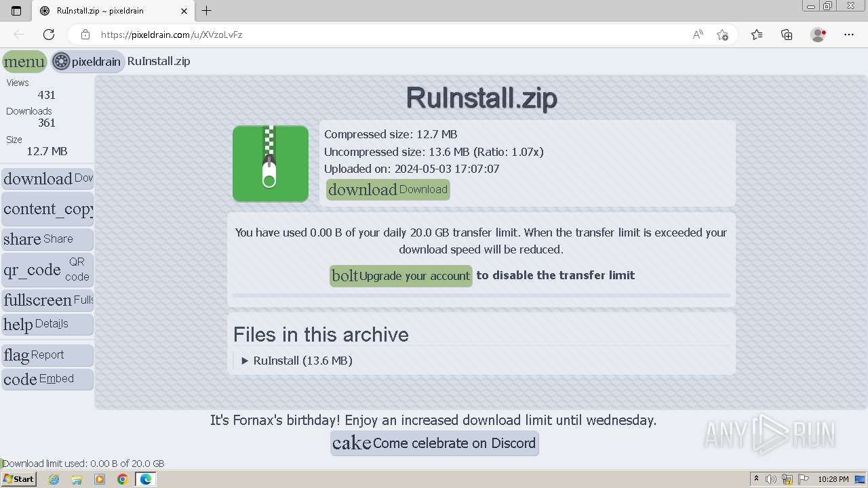
Task: Open the Share options
Action: (x=47, y=239)
